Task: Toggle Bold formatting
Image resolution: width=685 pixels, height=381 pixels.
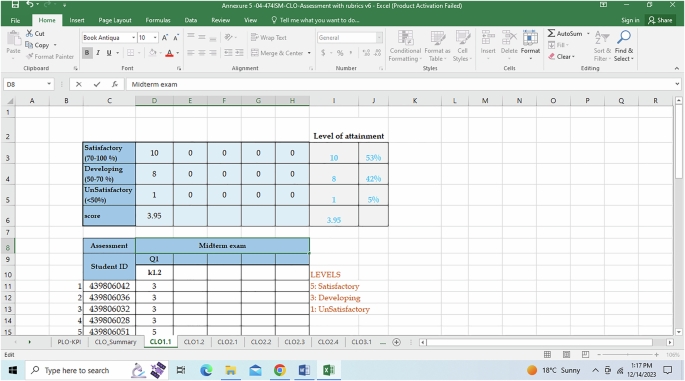Action: point(87,53)
